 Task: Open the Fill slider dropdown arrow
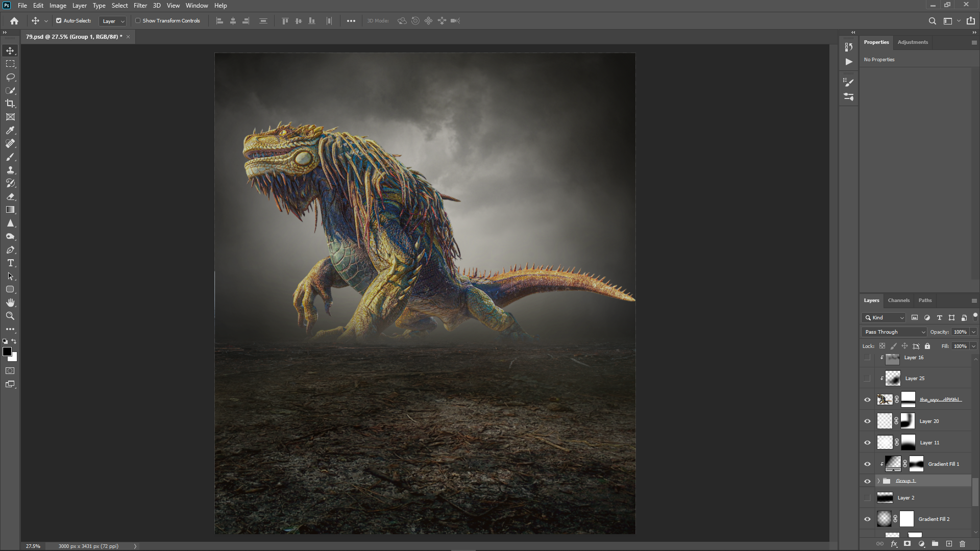pyautogui.click(x=973, y=346)
